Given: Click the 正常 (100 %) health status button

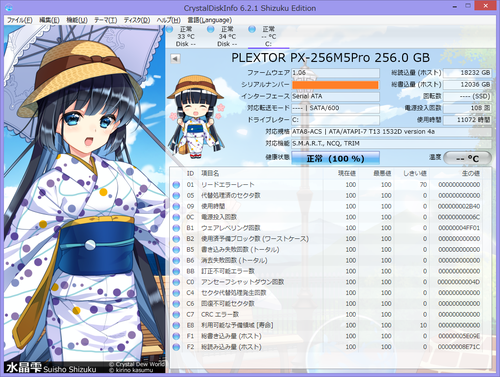Looking at the screenshot, I should click(x=335, y=158).
